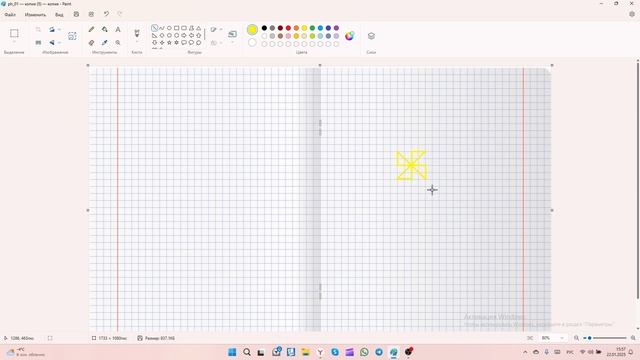Pick the green color swatch
This screenshot has width=640, height=360.
pyautogui.click(x=312, y=28)
